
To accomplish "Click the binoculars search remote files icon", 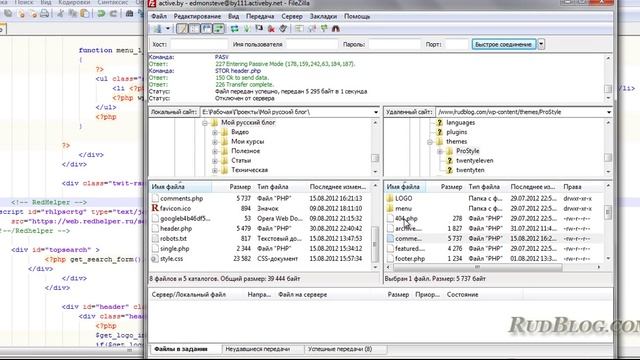I will (336, 29).
